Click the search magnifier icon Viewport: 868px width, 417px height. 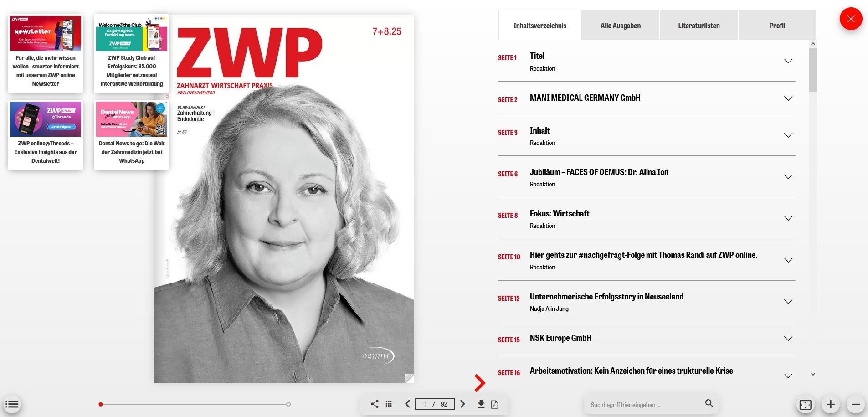pyautogui.click(x=709, y=403)
